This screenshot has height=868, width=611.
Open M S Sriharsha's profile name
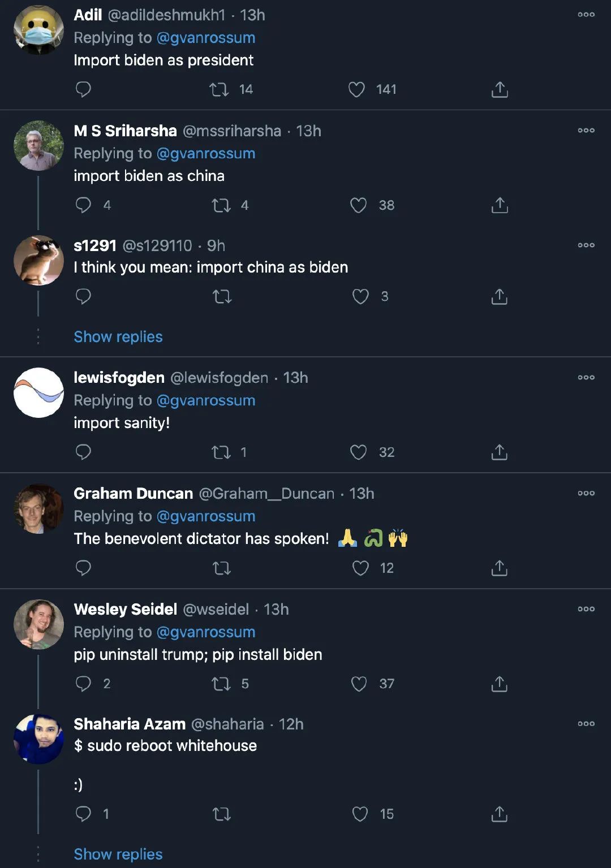pos(125,131)
